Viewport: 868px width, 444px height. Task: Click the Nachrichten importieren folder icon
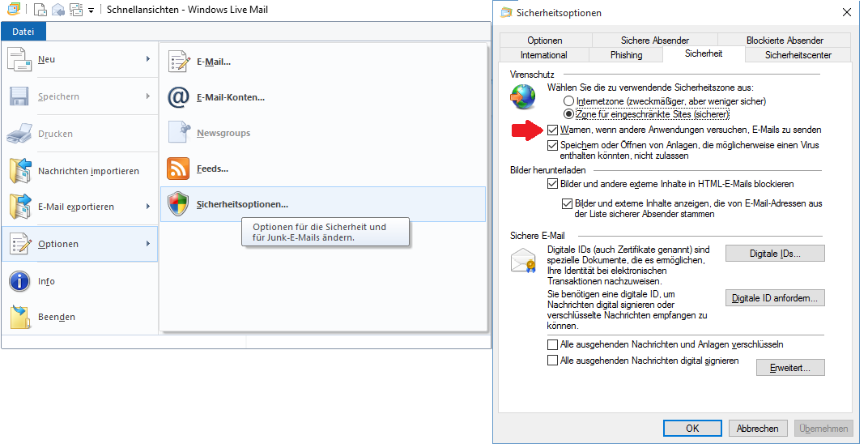click(x=19, y=171)
